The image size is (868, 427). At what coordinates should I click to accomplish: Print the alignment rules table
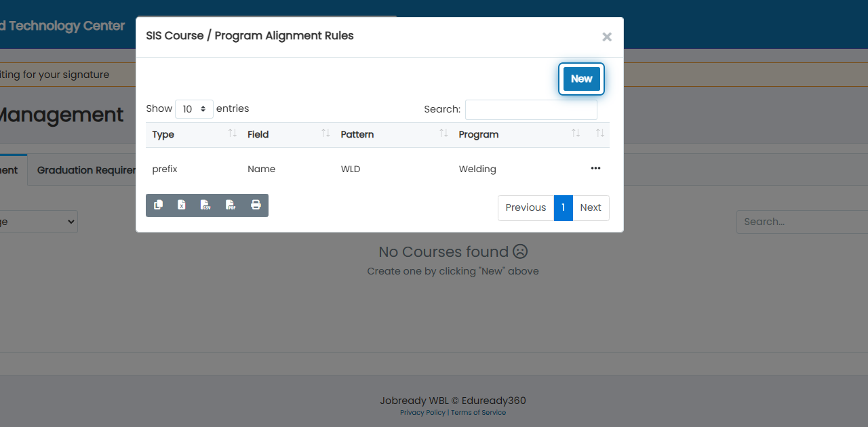(256, 205)
